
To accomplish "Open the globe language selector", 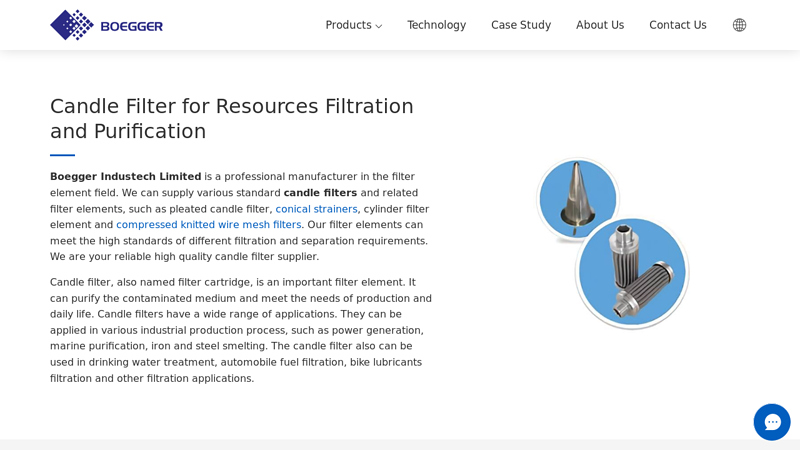I will [x=739, y=25].
